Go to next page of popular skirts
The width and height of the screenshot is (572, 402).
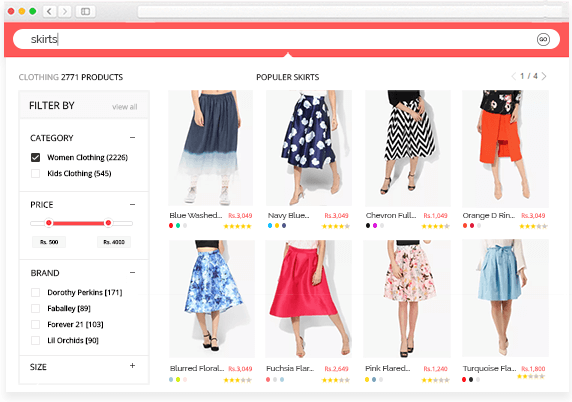pos(544,76)
